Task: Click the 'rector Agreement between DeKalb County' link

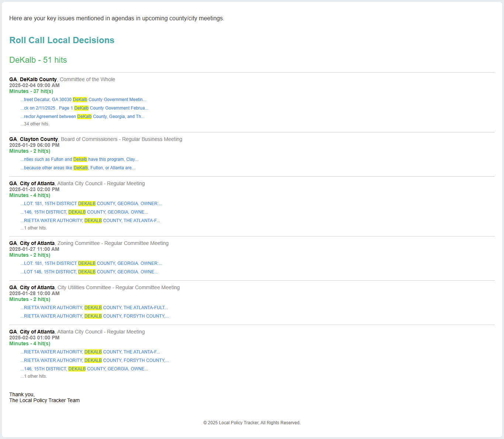Action: [x=82, y=117]
